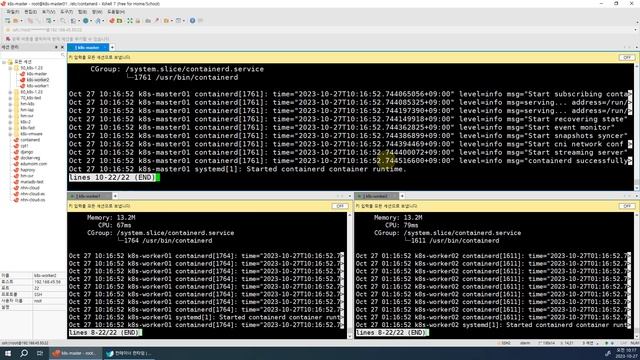640x360 pixels.
Task: Collapse the All Sessions root folder
Action: [4, 62]
